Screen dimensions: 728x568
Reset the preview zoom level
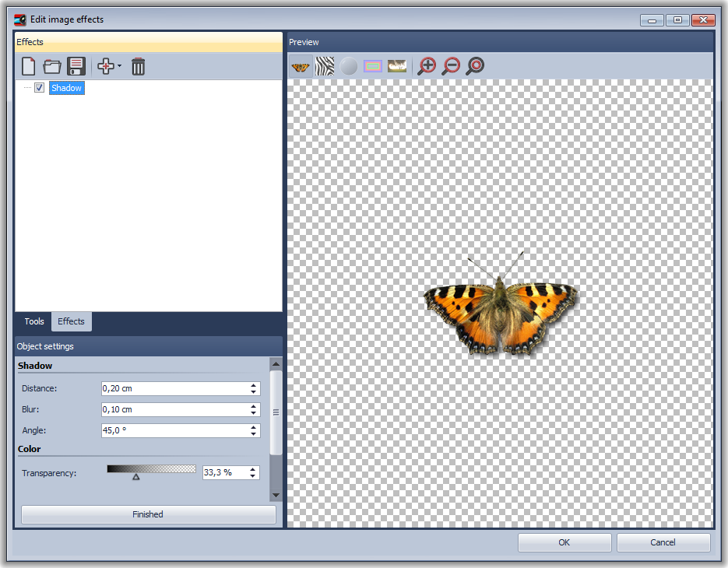pos(474,66)
